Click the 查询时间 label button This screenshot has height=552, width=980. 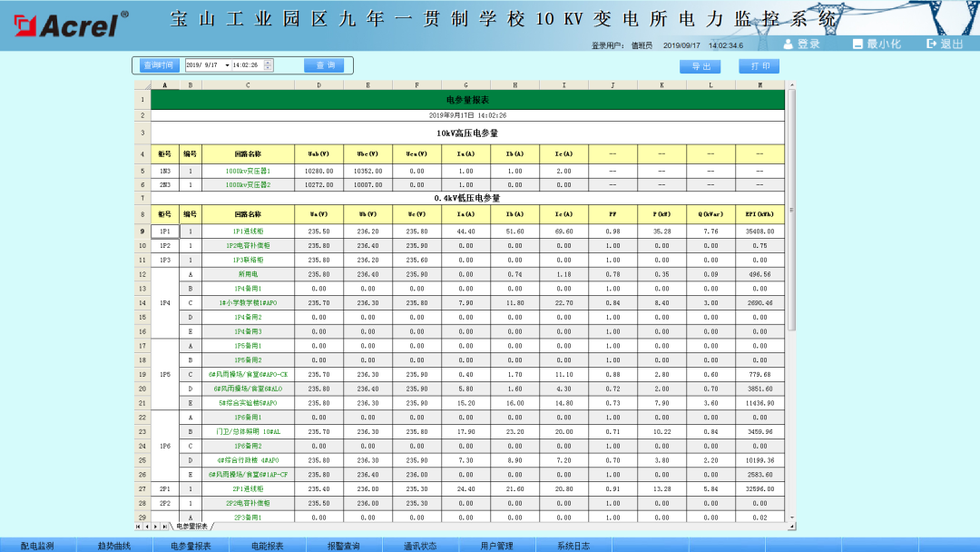(158, 65)
